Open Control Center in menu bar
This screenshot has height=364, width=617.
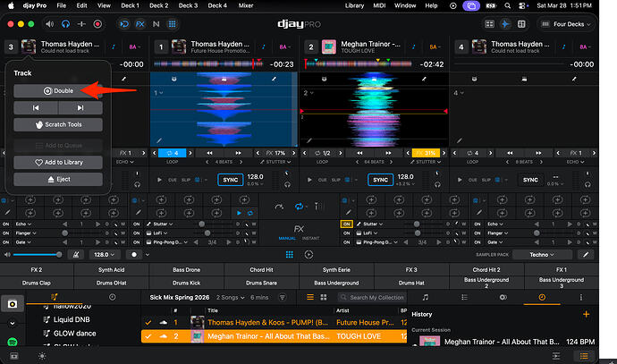click(522, 5)
